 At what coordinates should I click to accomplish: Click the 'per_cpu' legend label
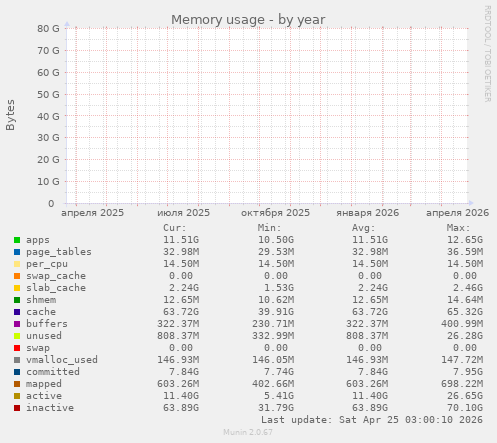coord(47,264)
